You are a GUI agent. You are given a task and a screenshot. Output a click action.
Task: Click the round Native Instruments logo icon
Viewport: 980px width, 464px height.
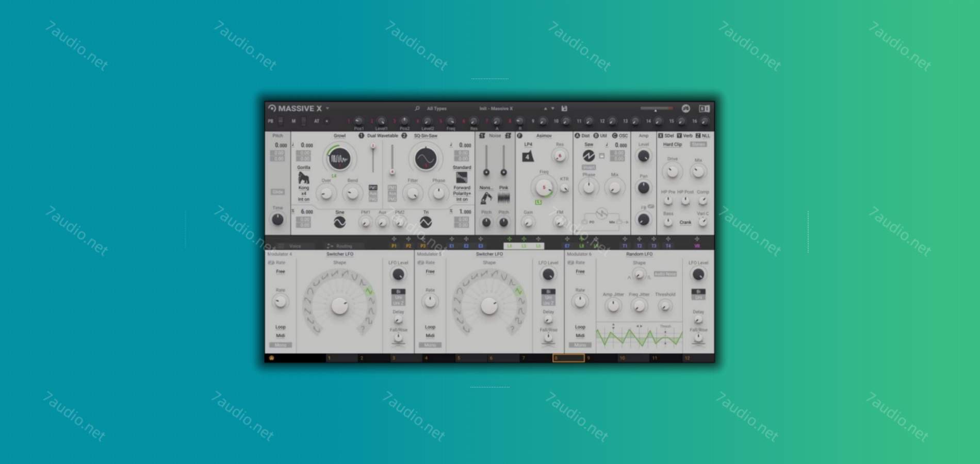point(685,109)
